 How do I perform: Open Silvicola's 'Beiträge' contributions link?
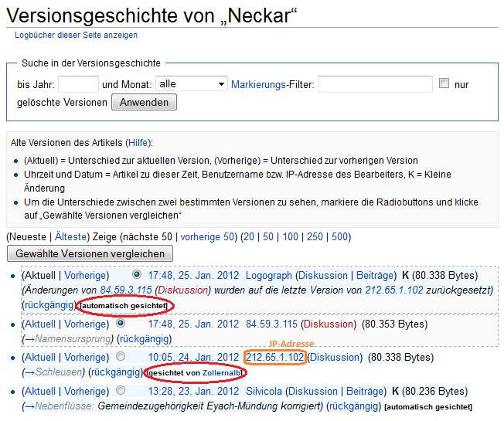tap(367, 391)
